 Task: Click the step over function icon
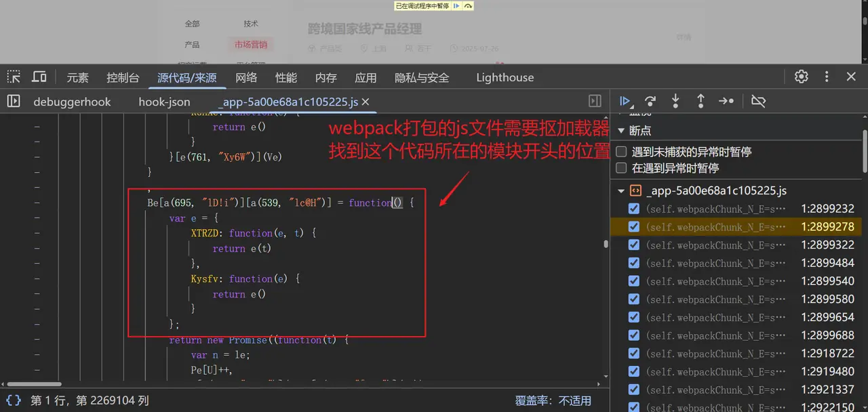[x=650, y=101]
